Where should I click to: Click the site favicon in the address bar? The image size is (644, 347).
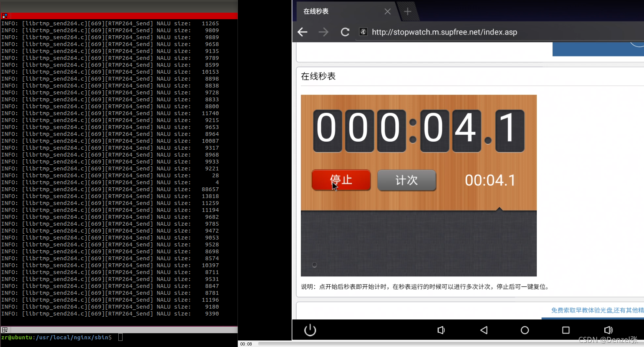[363, 32]
